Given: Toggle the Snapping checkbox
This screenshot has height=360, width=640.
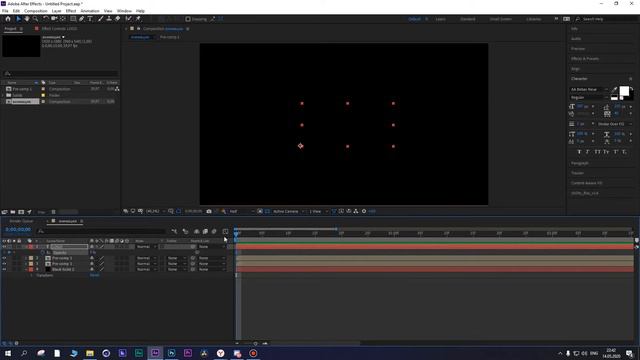Looking at the screenshot, I should coord(188,19).
